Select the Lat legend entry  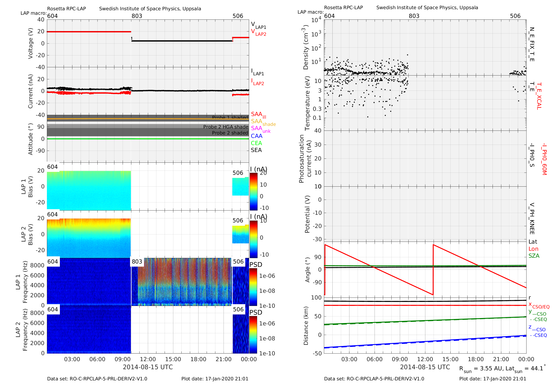533,242
